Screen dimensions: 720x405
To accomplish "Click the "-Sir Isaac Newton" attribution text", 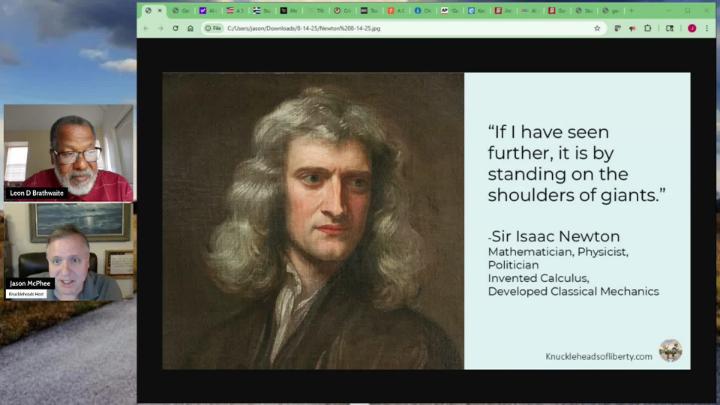I will [x=554, y=236].
